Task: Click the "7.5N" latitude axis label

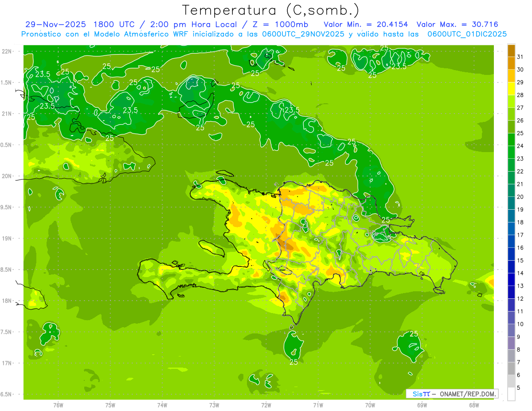Action: pyautogui.click(x=6, y=332)
